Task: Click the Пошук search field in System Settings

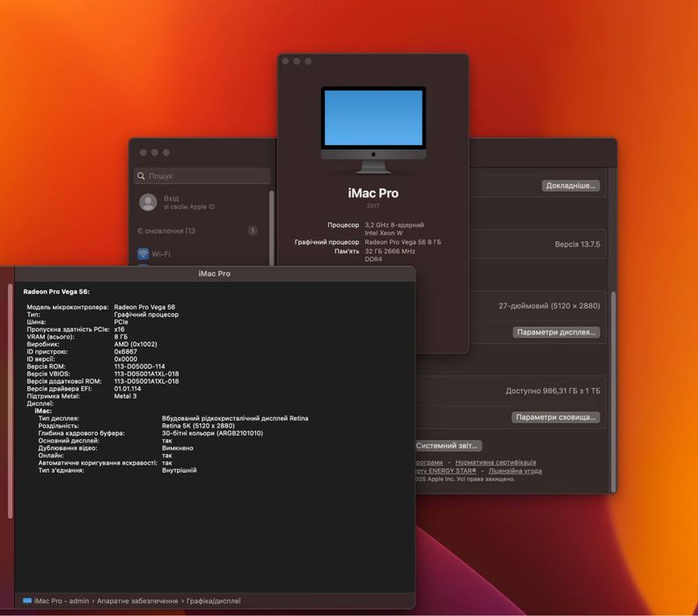Action: click(202, 176)
